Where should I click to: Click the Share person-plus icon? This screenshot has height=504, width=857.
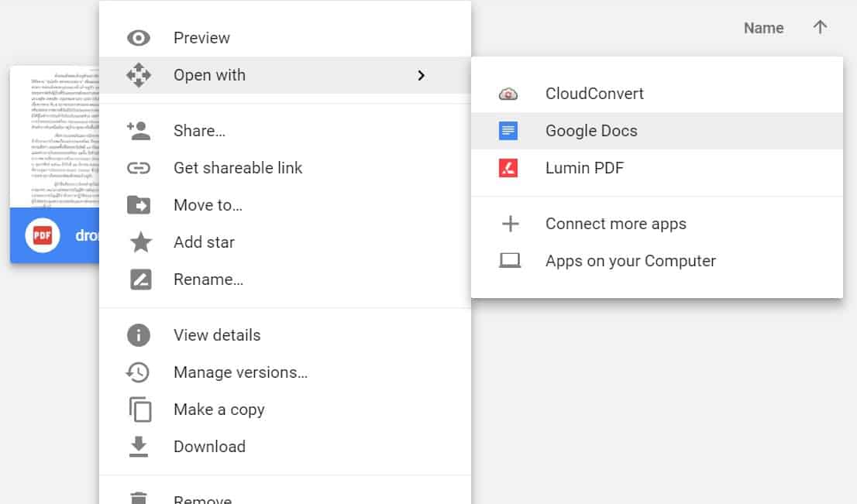[x=139, y=131]
